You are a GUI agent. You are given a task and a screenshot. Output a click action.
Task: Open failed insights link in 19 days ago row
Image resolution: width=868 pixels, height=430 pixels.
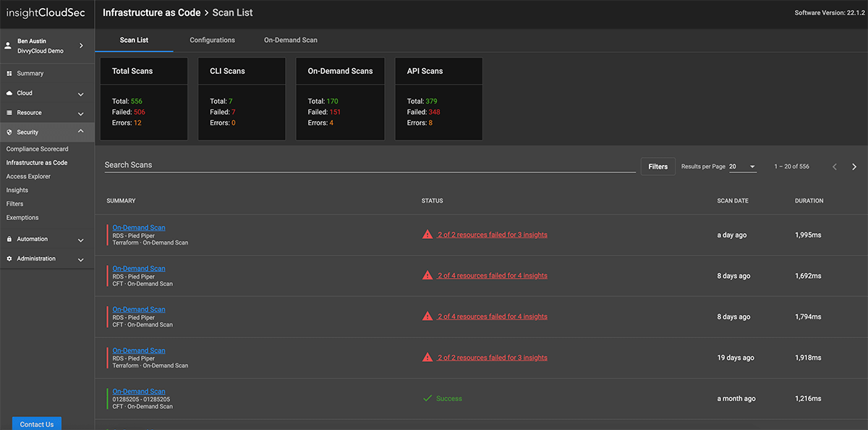(x=493, y=358)
